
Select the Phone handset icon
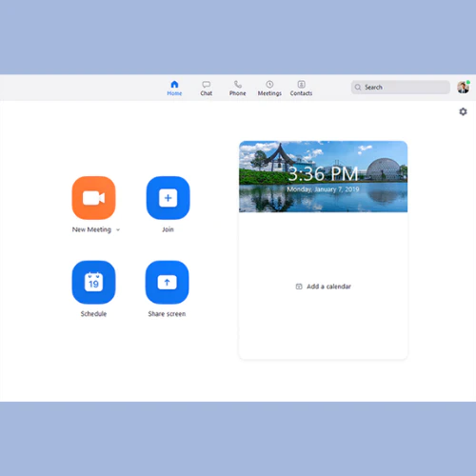tap(238, 84)
